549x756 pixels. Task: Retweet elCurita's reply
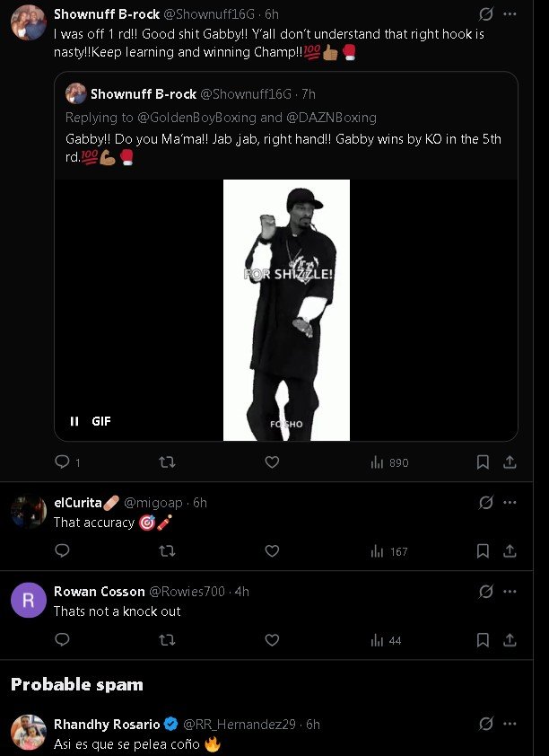coord(167,551)
